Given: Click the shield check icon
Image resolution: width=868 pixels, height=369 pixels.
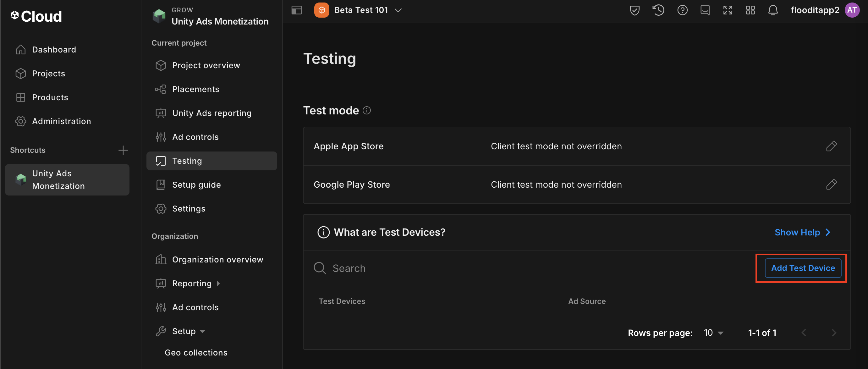Looking at the screenshot, I should pos(635,10).
